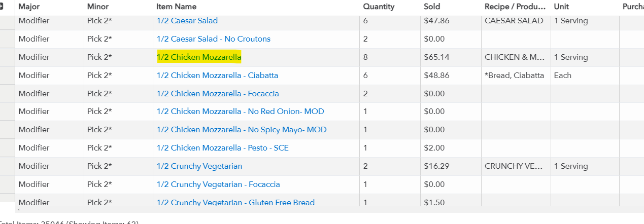
Task: Open 1/2 Caesar Salad - No Croutons link
Action: point(213,39)
